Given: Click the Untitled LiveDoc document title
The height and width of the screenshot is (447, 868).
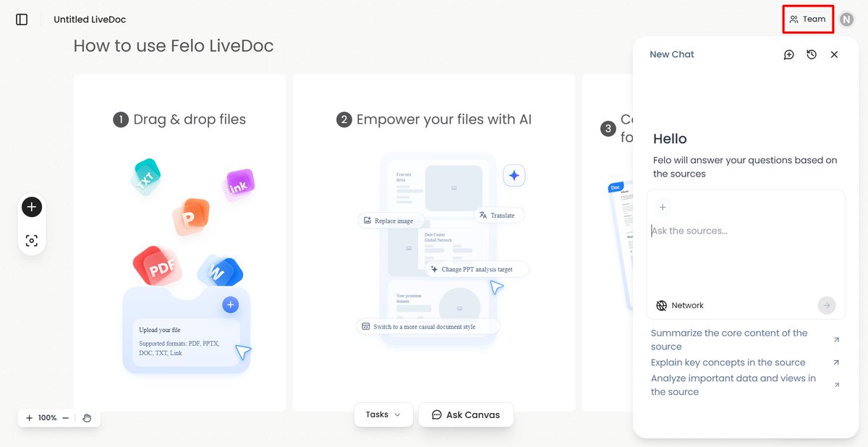Looking at the screenshot, I should 90,20.
